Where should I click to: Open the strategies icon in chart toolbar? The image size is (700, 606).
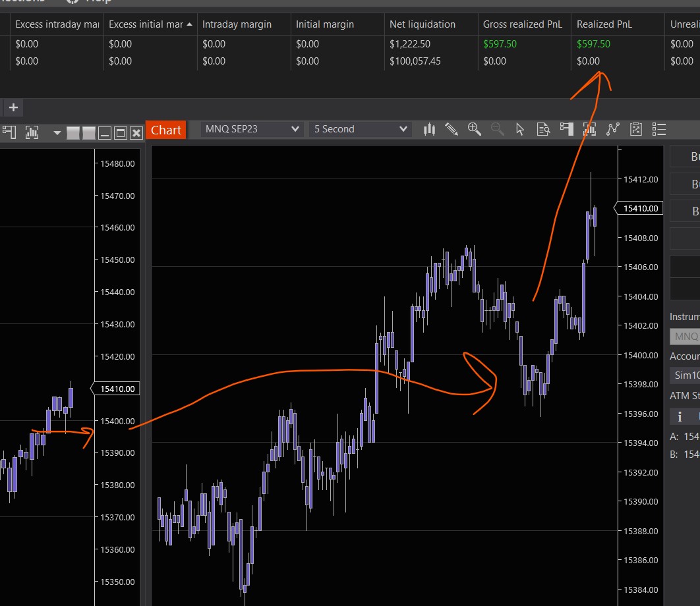(636, 129)
